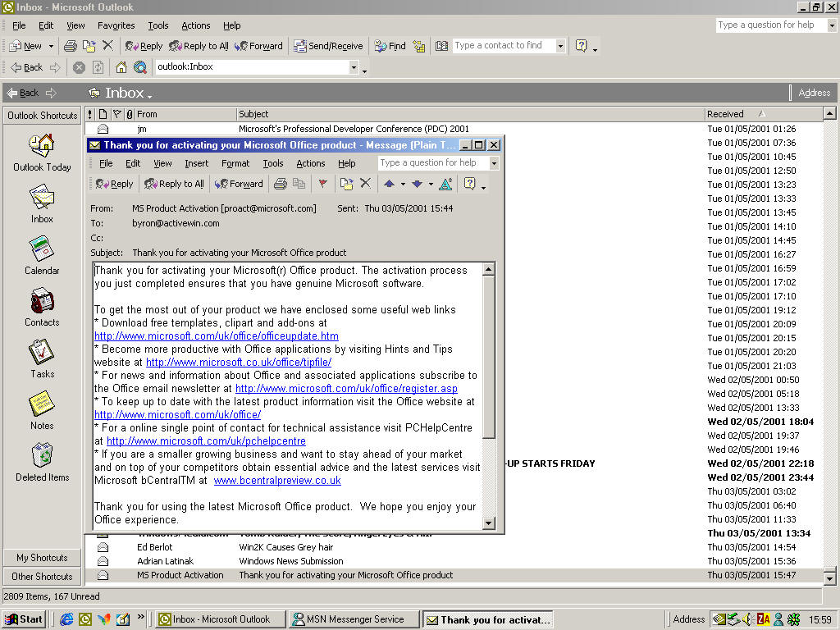This screenshot has height=630, width=840.
Task: Open the Notes shortcut icon
Action: 42,404
